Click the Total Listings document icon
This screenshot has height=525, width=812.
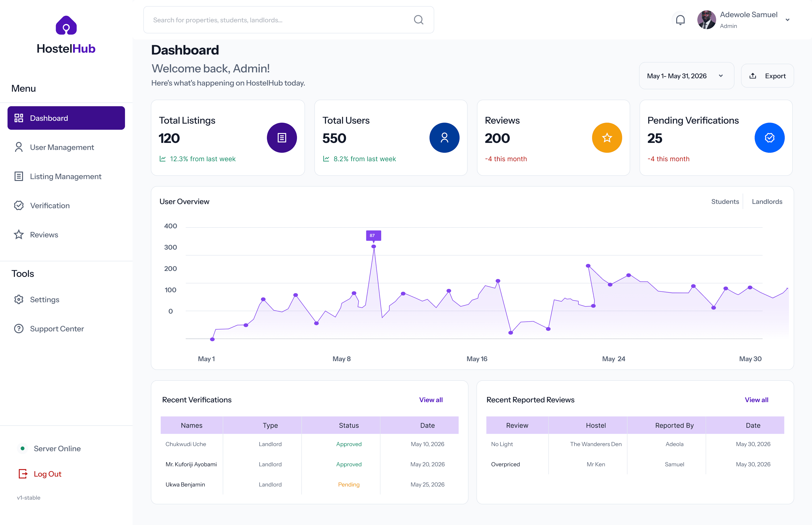pos(282,138)
